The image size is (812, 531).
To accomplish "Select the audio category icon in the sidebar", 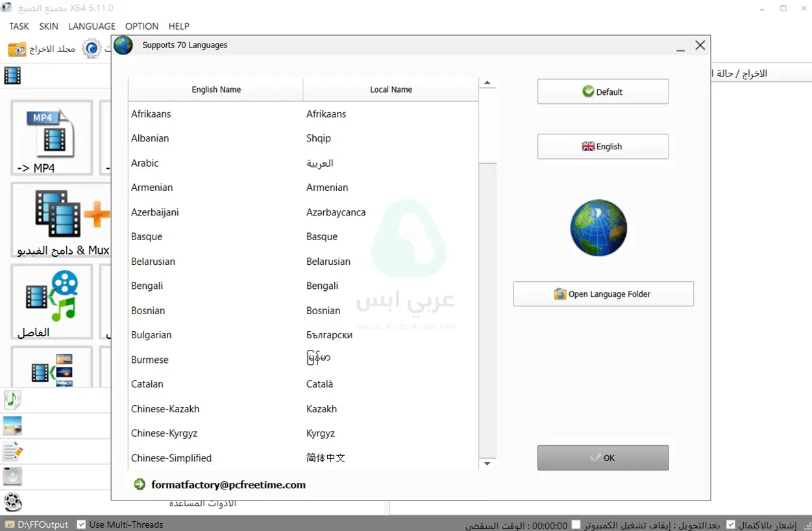I will [12, 401].
